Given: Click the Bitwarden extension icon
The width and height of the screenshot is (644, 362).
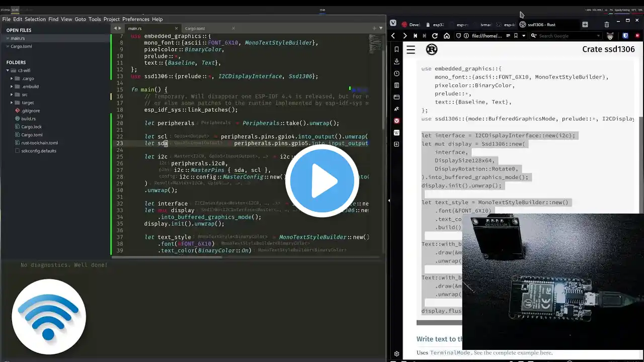Looking at the screenshot, I should tap(625, 36).
